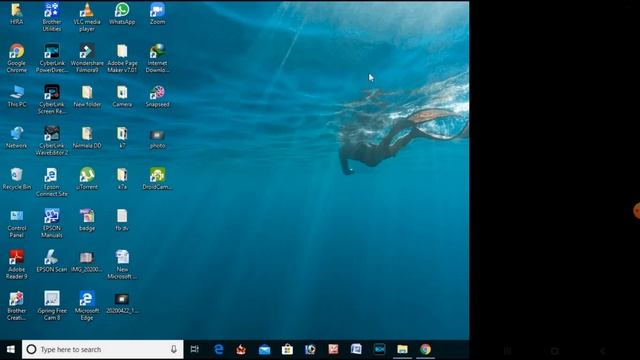Switch to Chrome on the taskbar
The width and height of the screenshot is (640, 360).
(425, 349)
